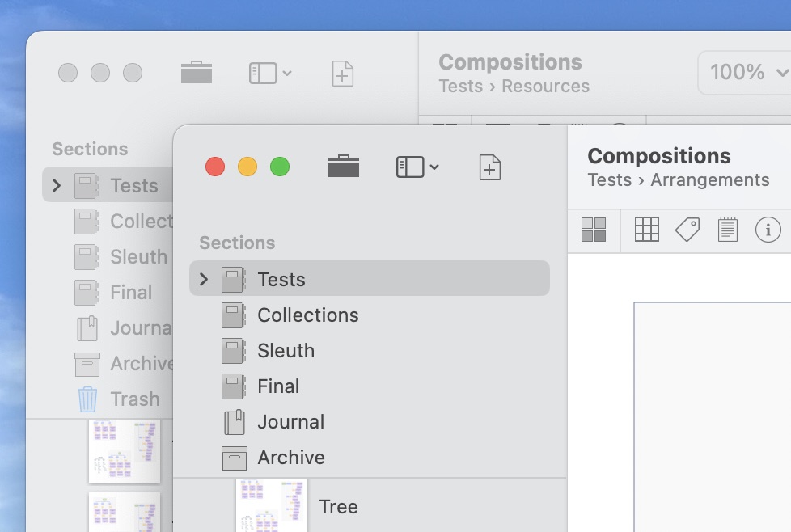The width and height of the screenshot is (791, 532).
Task: Open the notes page icon
Action: tap(728, 230)
